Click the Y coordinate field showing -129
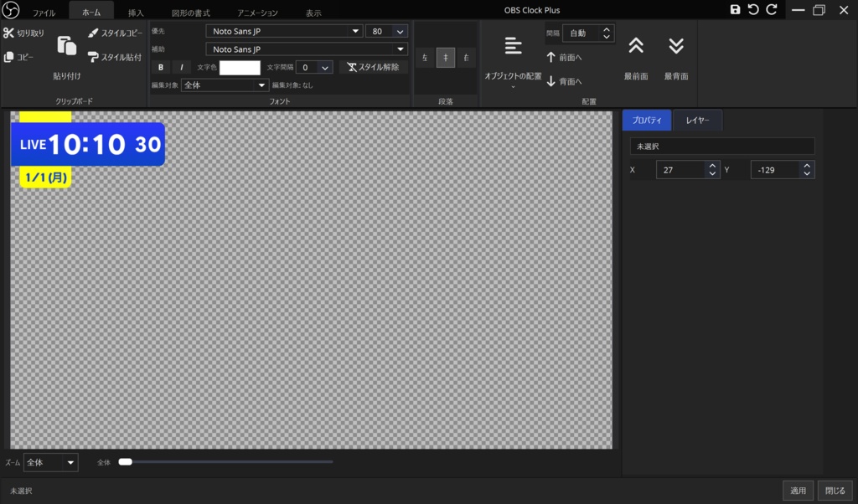858x504 pixels. tap(775, 170)
